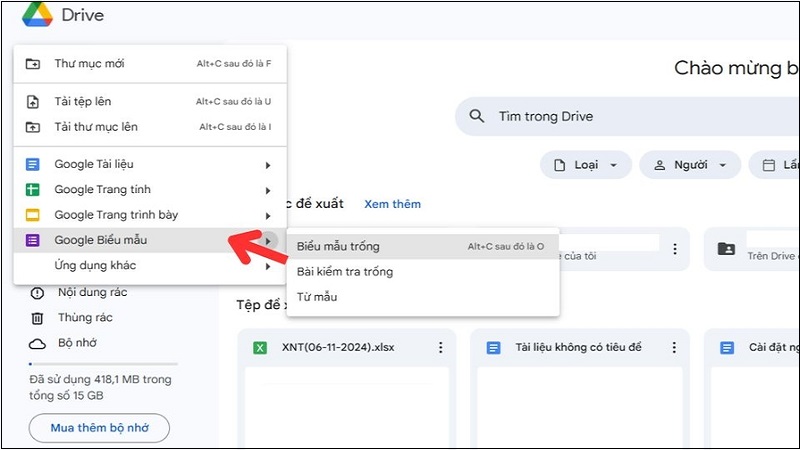Click the Google Drive logo
The image size is (800, 450).
click(37, 14)
